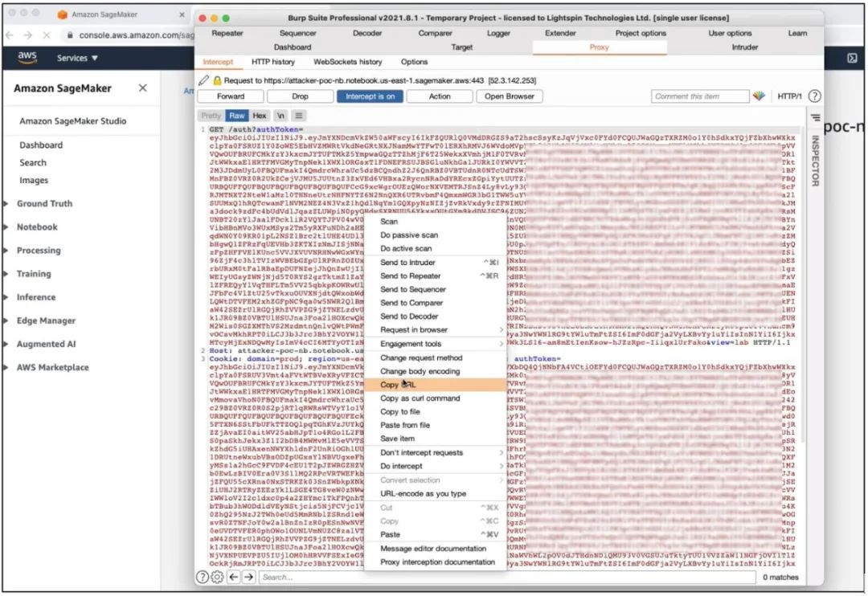Switch editor to Raw view
The width and height of the screenshot is (868, 596).
237,116
